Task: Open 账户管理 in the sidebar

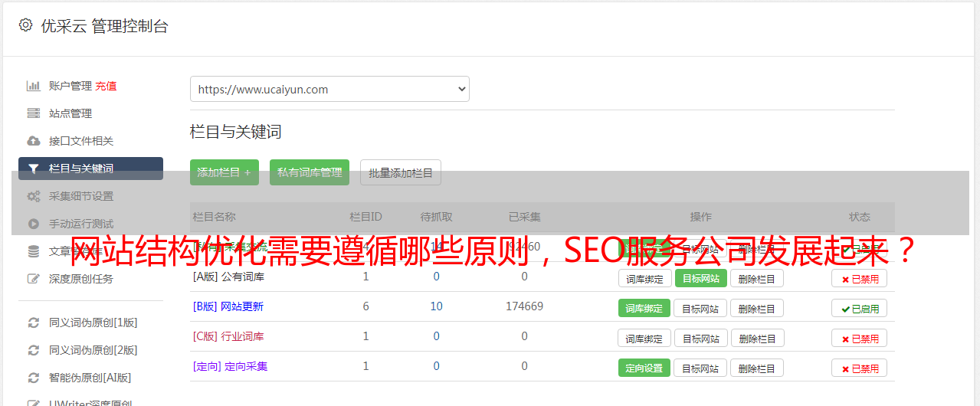Action: 70,86
